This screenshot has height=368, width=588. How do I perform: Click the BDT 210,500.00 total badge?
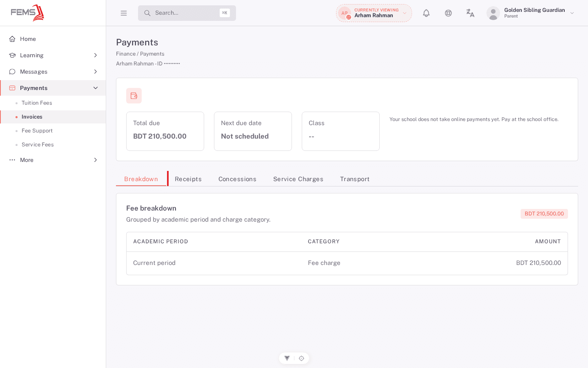[544, 214]
